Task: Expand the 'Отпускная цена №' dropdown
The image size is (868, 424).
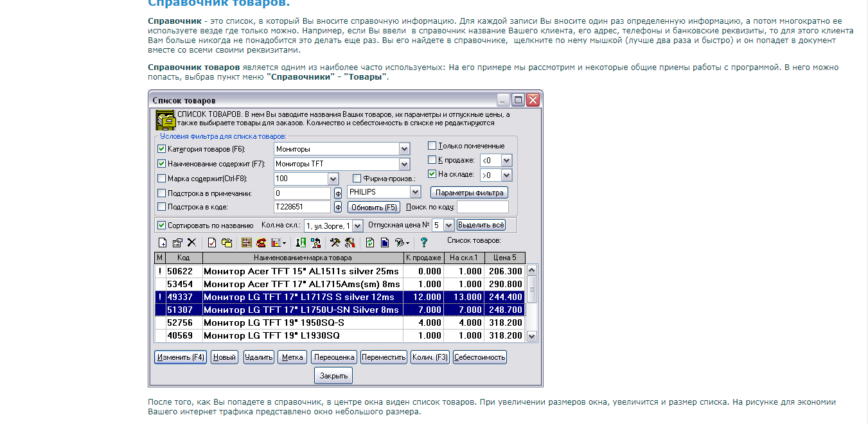Action: [x=448, y=225]
